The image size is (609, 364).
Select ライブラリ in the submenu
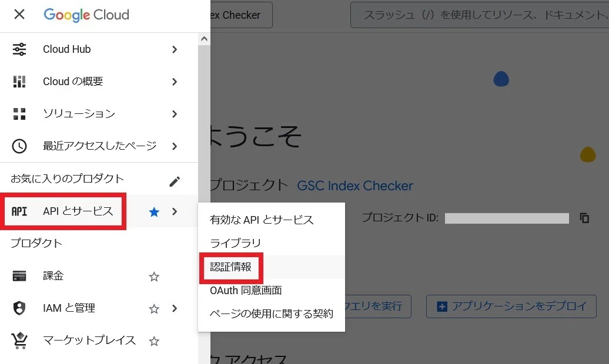(x=272, y=243)
